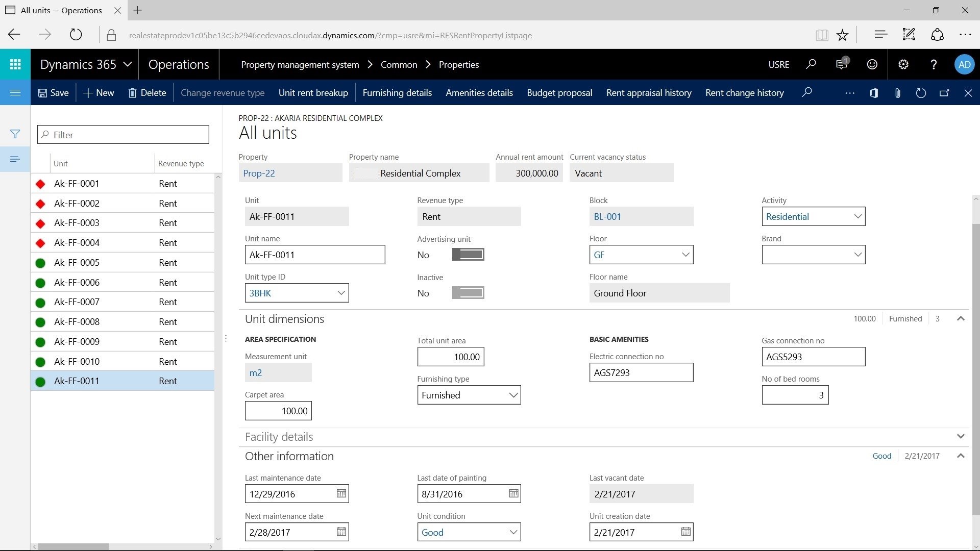This screenshot has width=980, height=551.
Task: Open calendar picker for Last maintenance date
Action: 341,493
